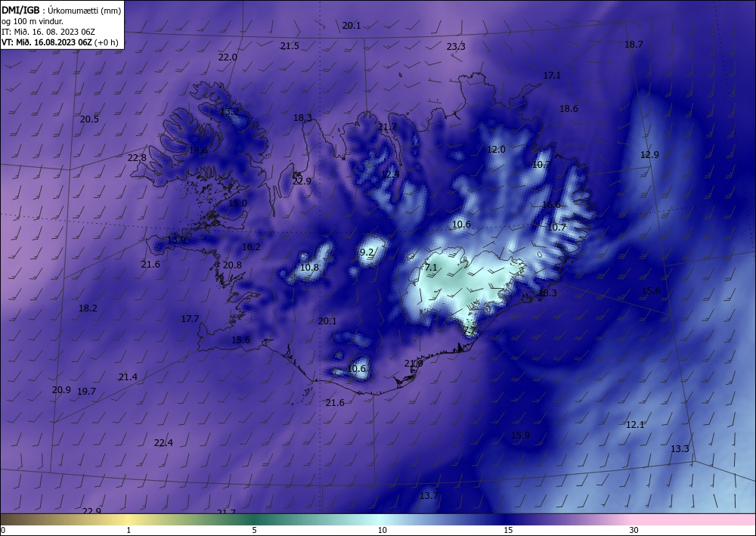Click the 30 tick label on color scale

pyautogui.click(x=634, y=530)
